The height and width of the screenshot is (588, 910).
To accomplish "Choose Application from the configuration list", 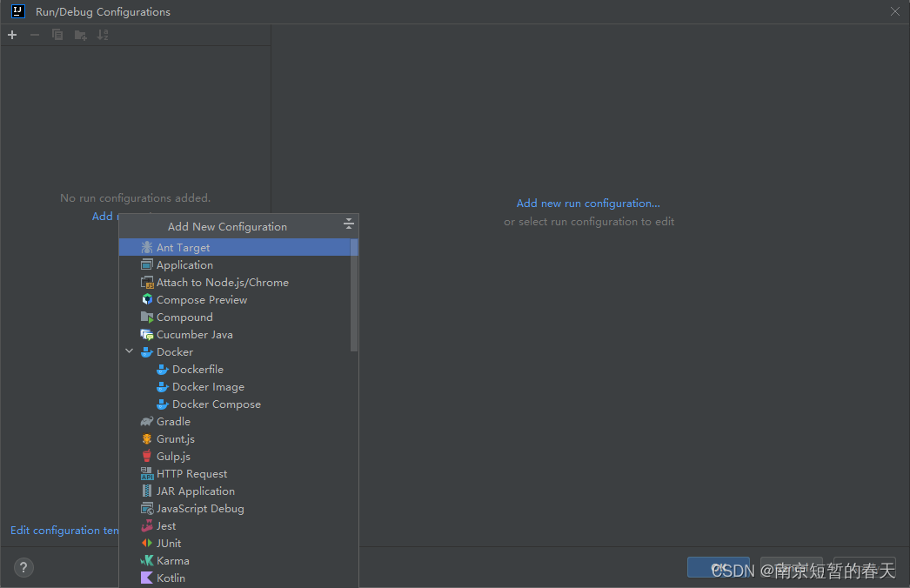I will [238, 264].
